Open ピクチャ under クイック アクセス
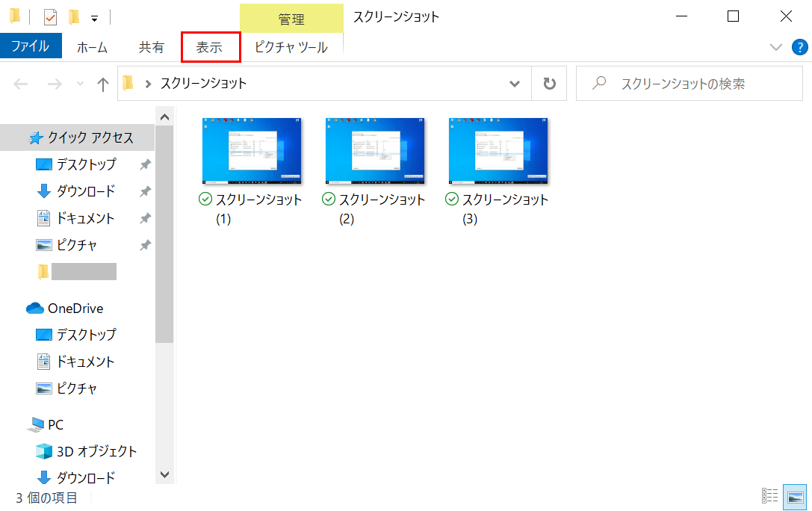Viewport: 812px width, 511px height. 78,245
